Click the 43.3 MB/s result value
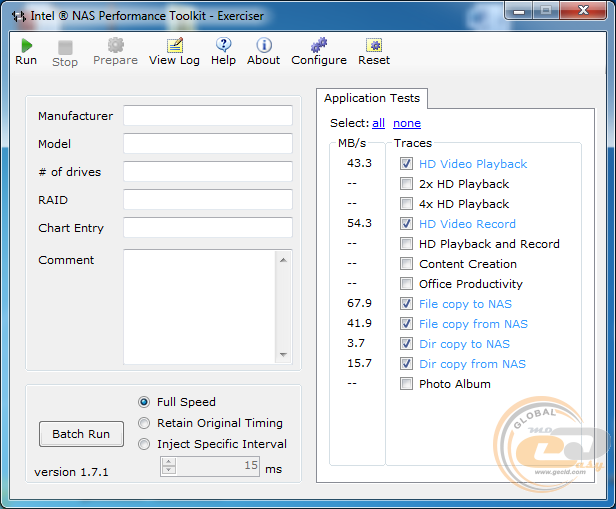616x509 pixels. (x=359, y=163)
